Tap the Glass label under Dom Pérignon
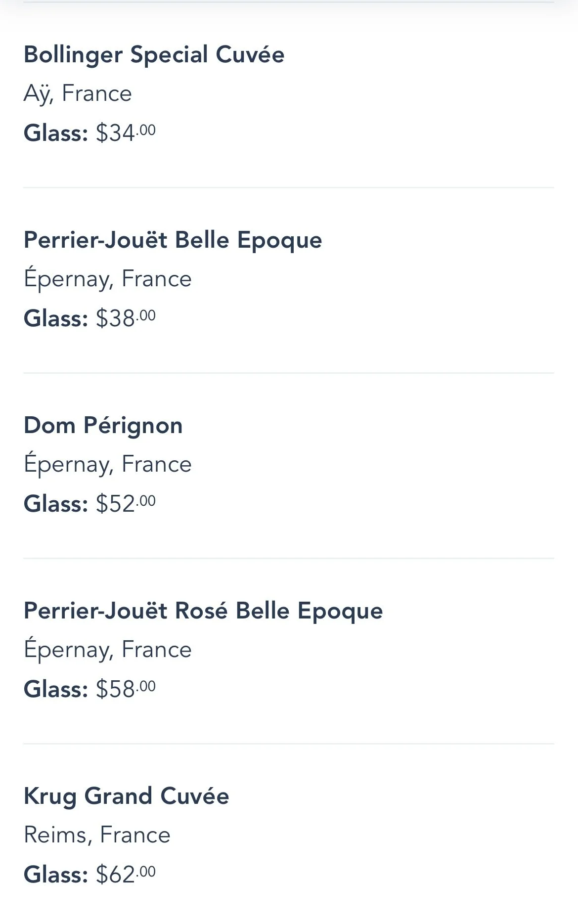Image resolution: width=578 pixels, height=924 pixels. tap(55, 503)
